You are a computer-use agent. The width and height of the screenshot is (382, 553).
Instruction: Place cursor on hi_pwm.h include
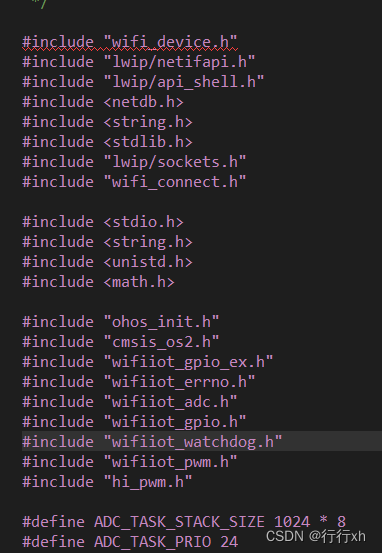click(107, 482)
